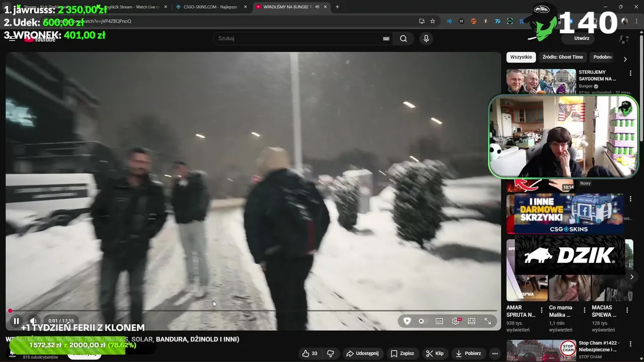Open player settings gear with 4K badge

[456, 321]
